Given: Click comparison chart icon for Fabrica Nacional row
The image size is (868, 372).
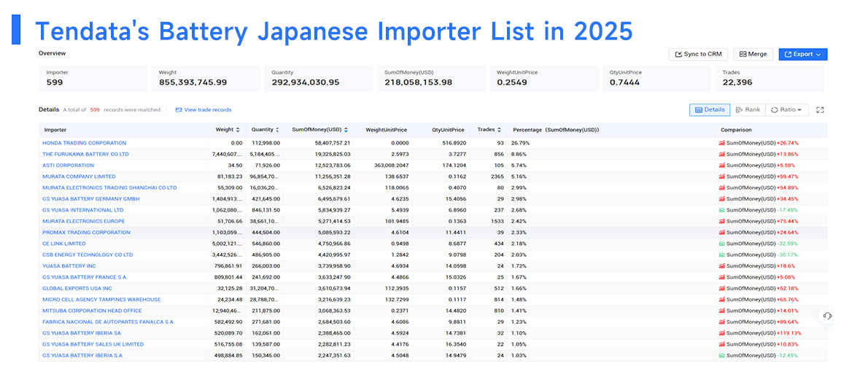Looking at the screenshot, I should coord(722,322).
